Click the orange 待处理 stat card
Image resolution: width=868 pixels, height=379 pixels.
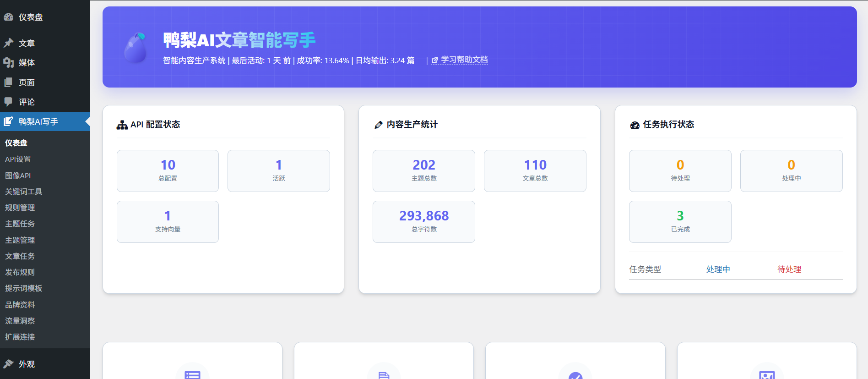680,171
